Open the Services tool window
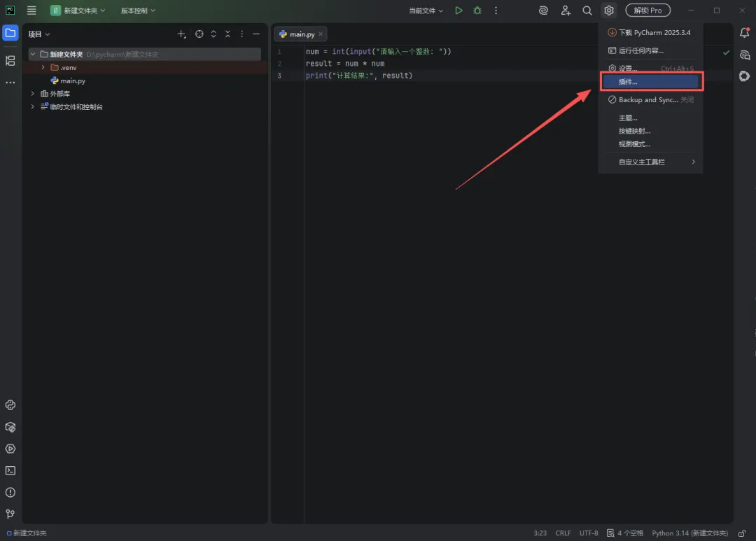 pos(10,449)
